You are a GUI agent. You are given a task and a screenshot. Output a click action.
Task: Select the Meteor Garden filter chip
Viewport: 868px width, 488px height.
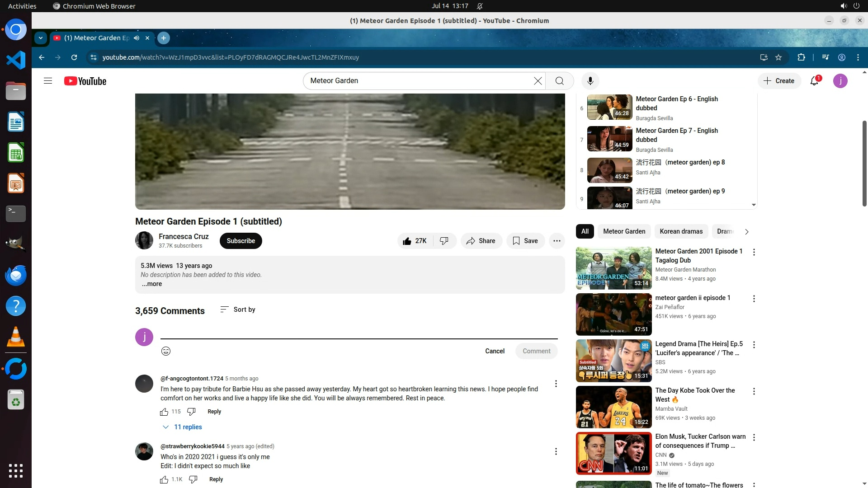click(x=624, y=231)
